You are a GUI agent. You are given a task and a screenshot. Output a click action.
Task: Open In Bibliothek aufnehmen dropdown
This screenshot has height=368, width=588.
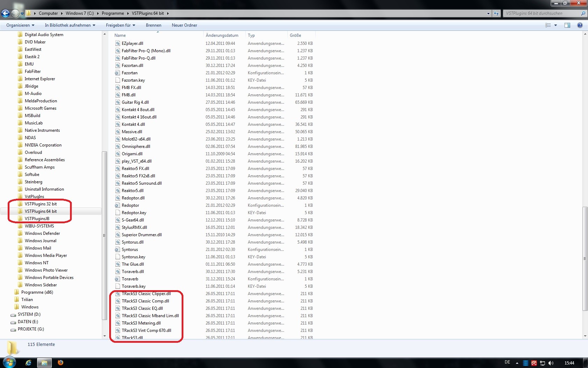[70, 25]
